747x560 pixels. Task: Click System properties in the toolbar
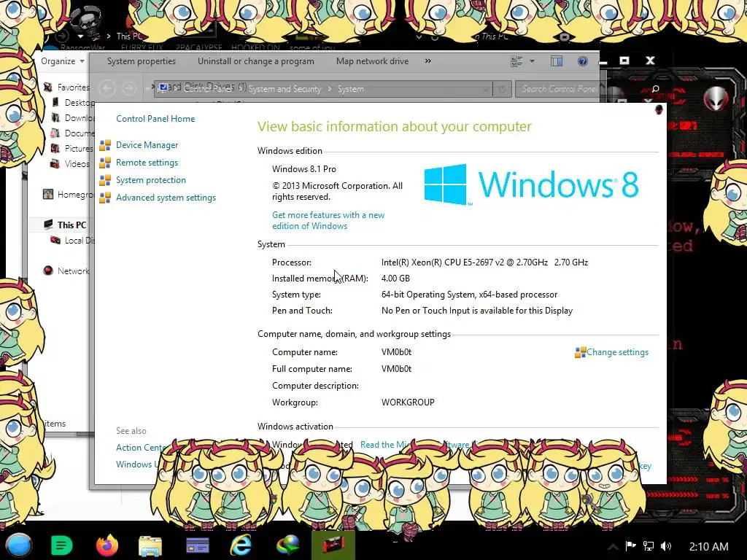pos(142,61)
